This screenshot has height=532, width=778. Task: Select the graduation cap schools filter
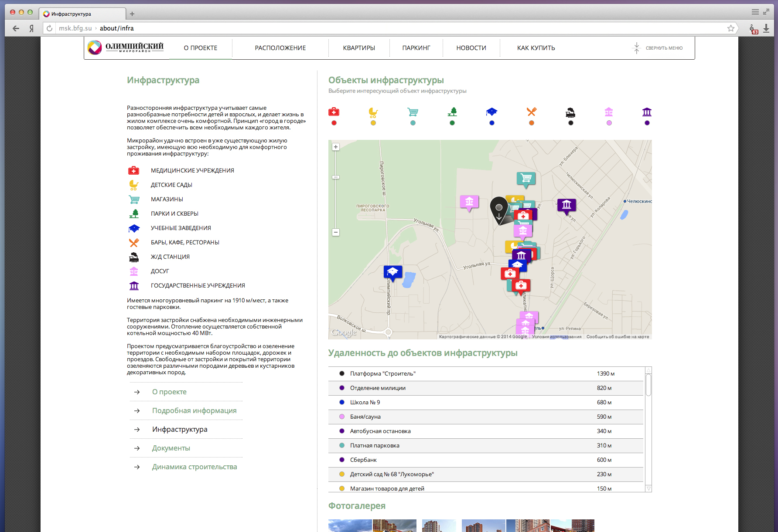point(491,112)
